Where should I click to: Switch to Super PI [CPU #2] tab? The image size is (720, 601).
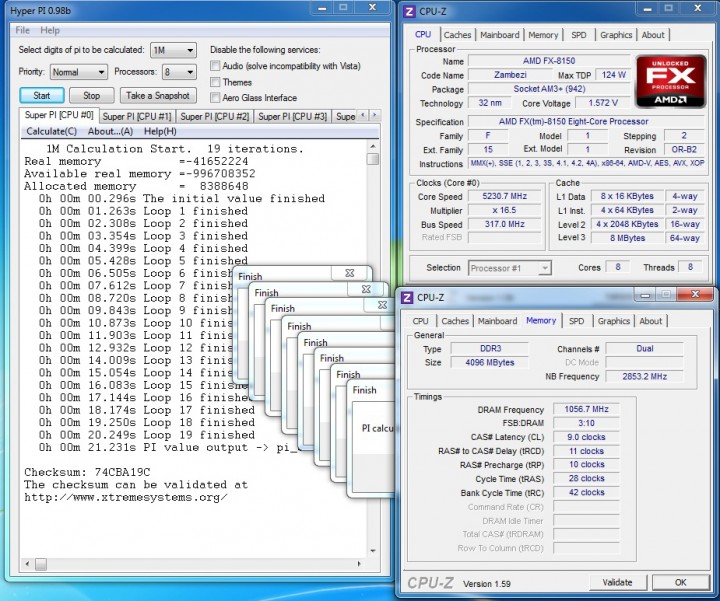[x=214, y=117]
